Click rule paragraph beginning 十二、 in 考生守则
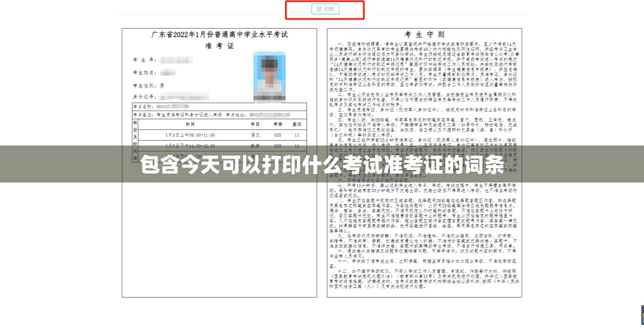Screen dimensions: 644x328 [425, 279]
